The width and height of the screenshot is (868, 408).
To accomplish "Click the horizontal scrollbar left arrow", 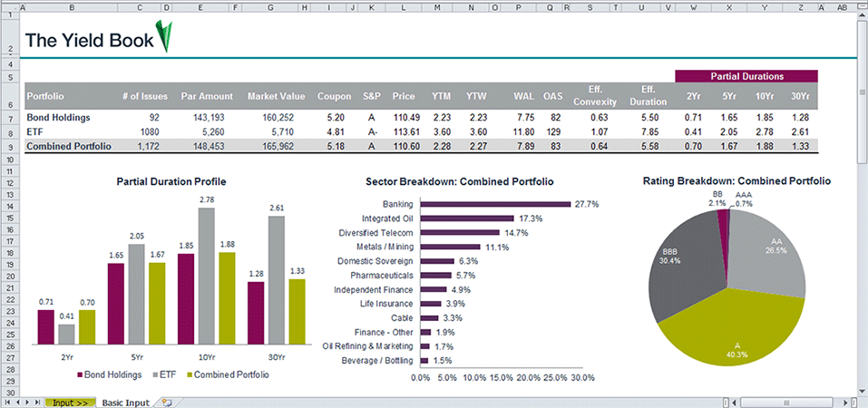I will 734,403.
